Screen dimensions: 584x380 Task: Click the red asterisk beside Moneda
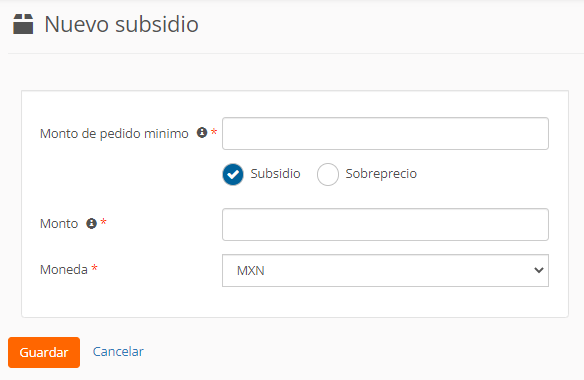(95, 267)
